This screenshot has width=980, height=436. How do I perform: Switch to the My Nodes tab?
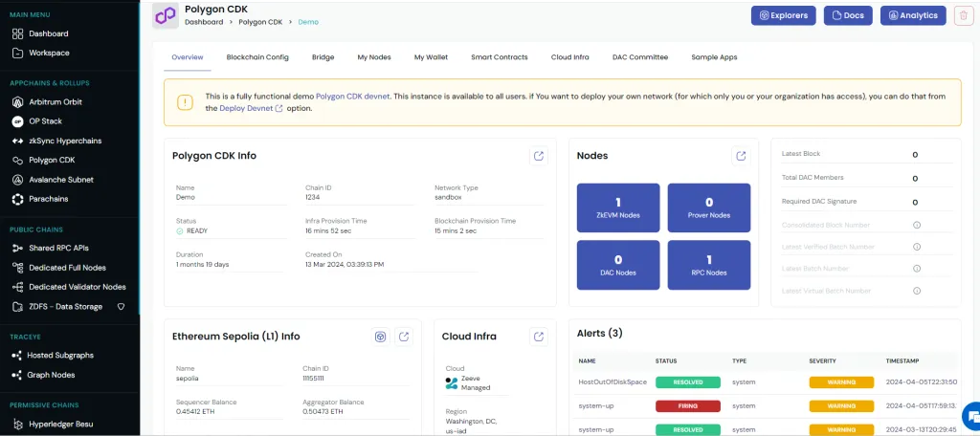374,57
